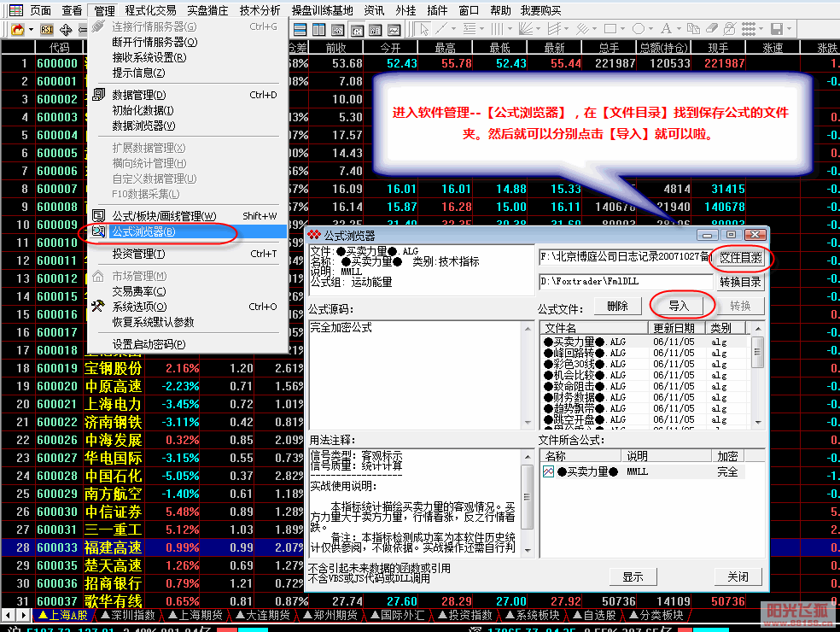Select the arrow pointer drawing tool
Viewport: 840px width, 632px height.
coord(423,29)
